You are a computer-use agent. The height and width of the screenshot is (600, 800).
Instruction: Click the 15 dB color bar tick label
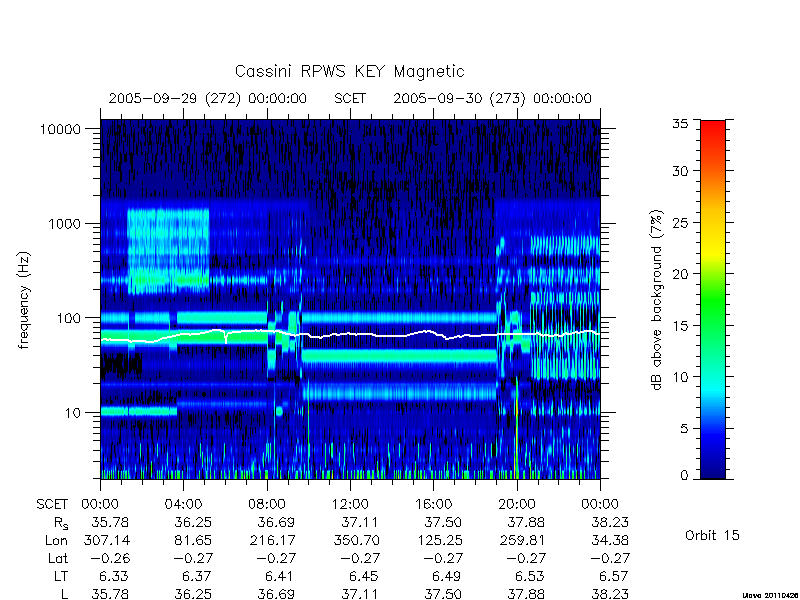click(680, 326)
